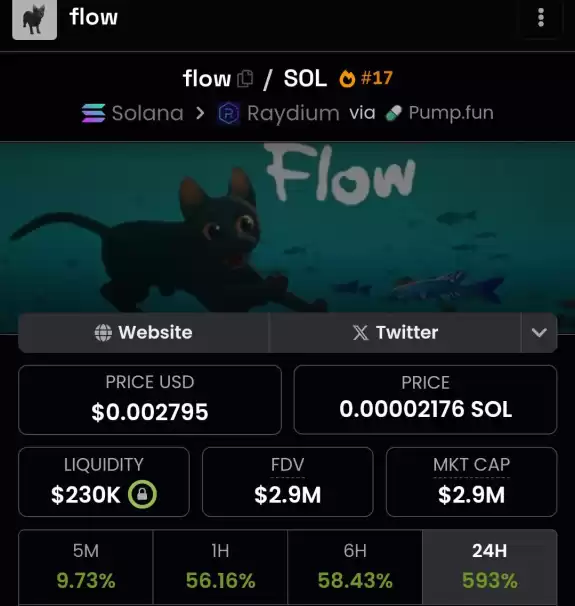The image size is (575, 606).
Task: Click the Raydium DEX logo
Action: coord(228,113)
